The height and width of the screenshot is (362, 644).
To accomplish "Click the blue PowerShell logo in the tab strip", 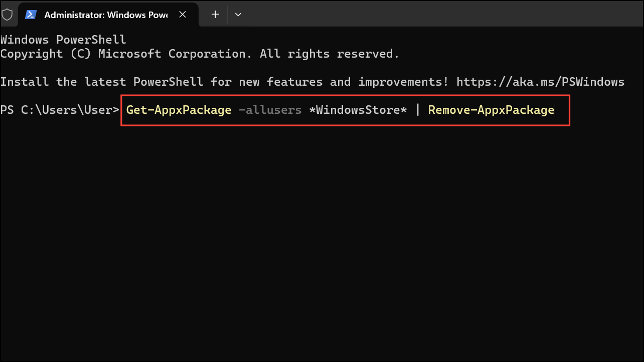I will pos(31,15).
